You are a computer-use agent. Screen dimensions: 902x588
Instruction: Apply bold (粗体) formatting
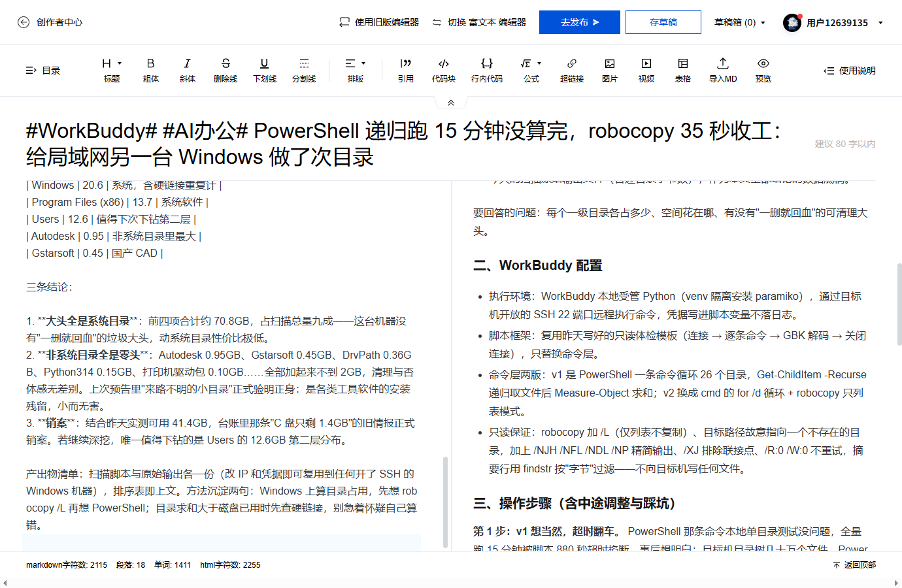pos(151,71)
